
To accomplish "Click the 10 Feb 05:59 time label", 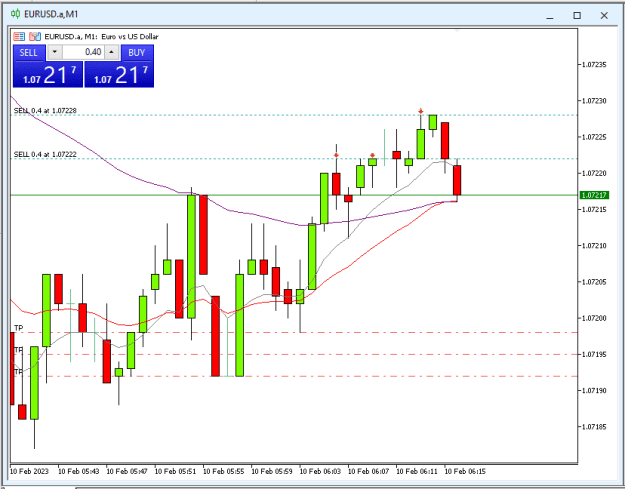I will coord(272,471).
